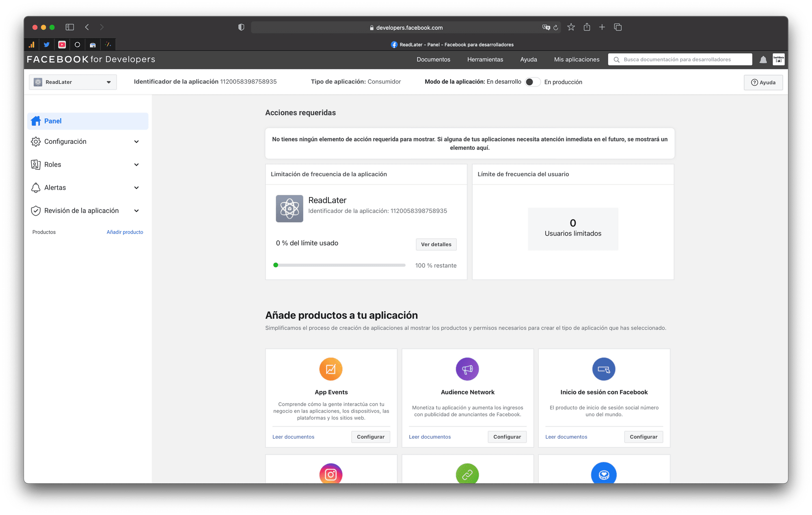Click the Facebook for Developers logo

click(91, 59)
